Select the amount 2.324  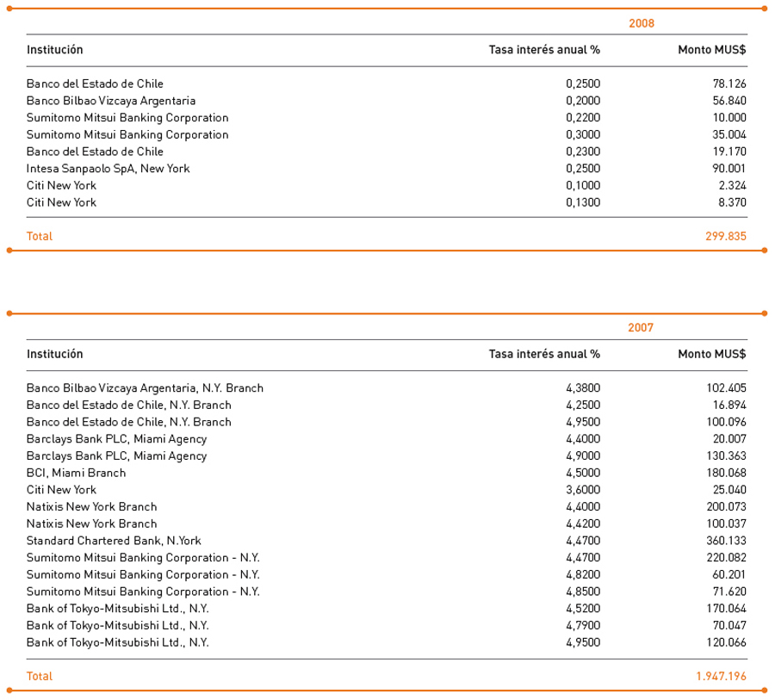coord(733,185)
